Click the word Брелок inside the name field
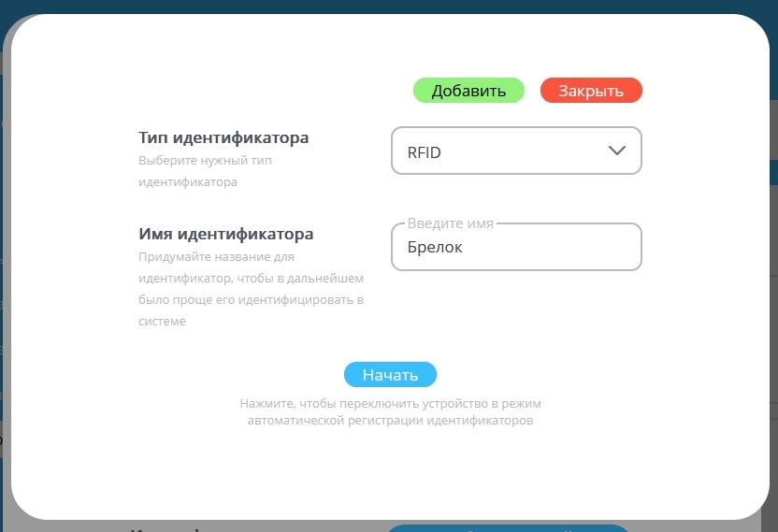778x532 pixels. (435, 249)
